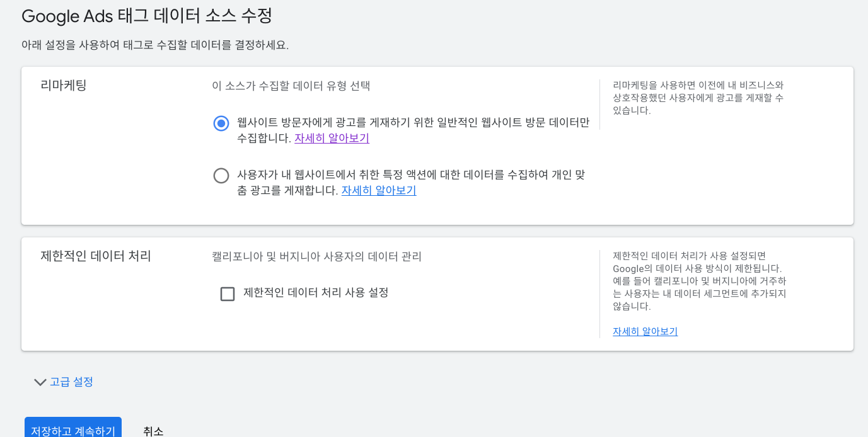Select the general website visit data radio option
Image resolution: width=868 pixels, height=437 pixels.
[221, 123]
